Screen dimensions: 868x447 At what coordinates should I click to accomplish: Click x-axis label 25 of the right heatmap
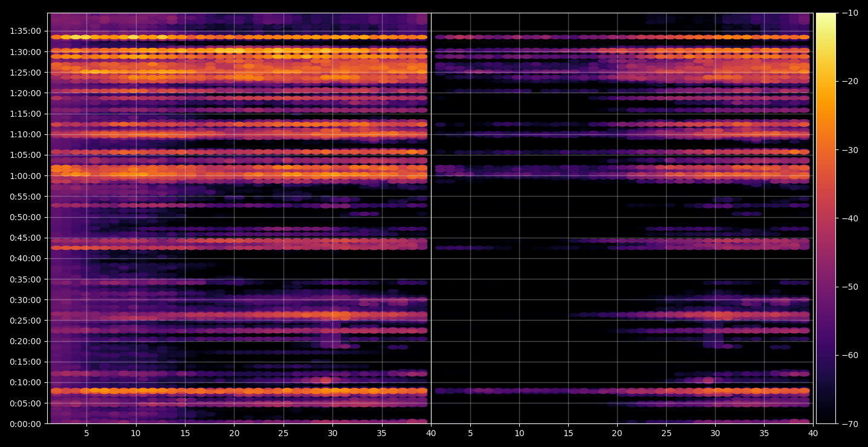(x=666, y=433)
